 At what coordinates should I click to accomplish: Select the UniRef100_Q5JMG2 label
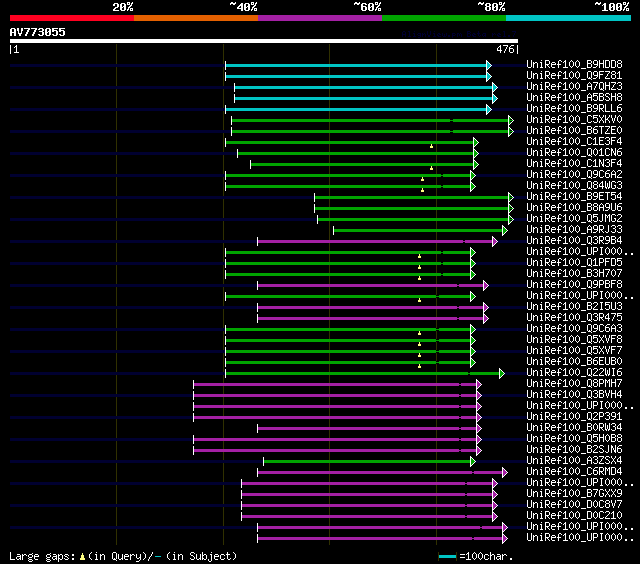(x=574, y=219)
